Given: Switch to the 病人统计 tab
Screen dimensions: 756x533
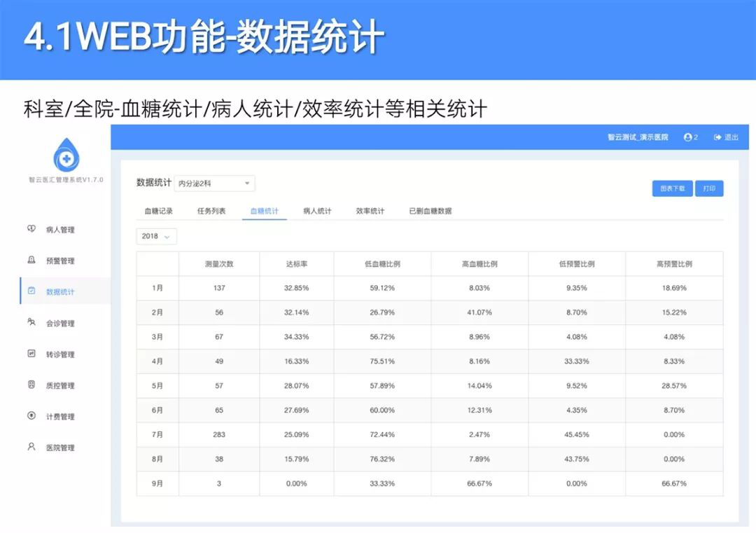Looking at the screenshot, I should pos(317,211).
